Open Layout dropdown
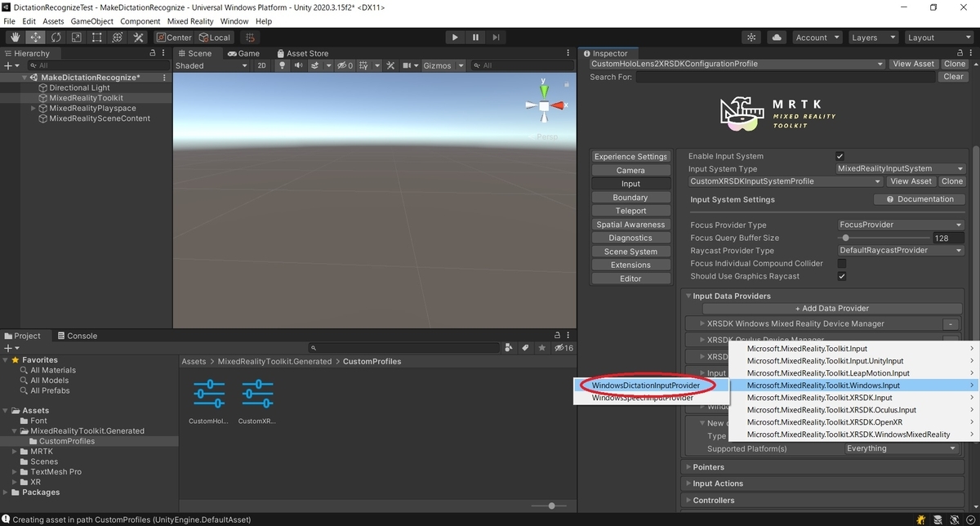The width and height of the screenshot is (980, 526). (938, 38)
